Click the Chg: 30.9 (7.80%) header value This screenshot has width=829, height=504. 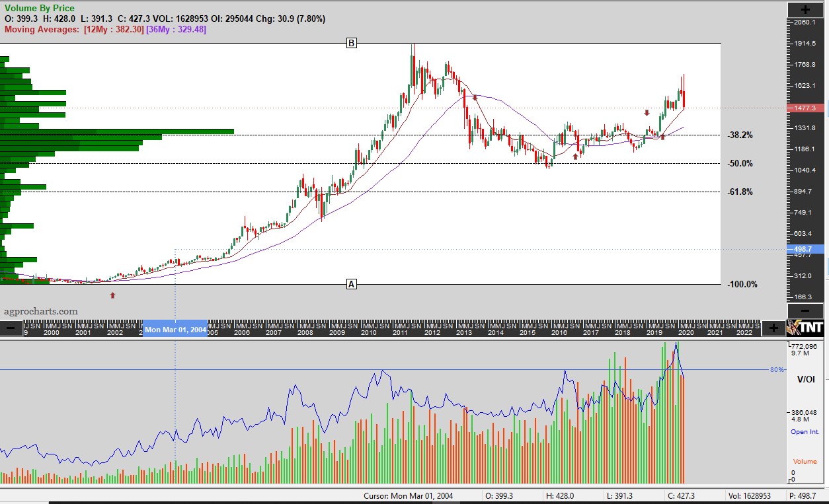point(291,18)
